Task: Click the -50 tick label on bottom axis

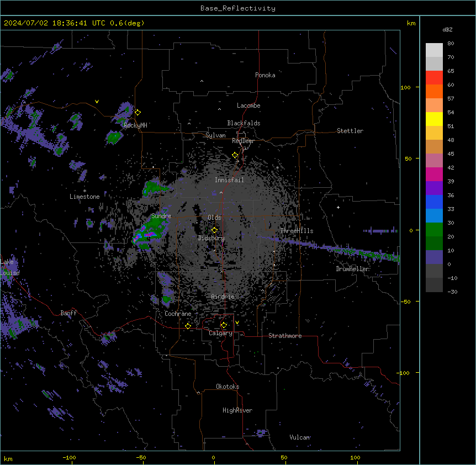Action: (141, 457)
